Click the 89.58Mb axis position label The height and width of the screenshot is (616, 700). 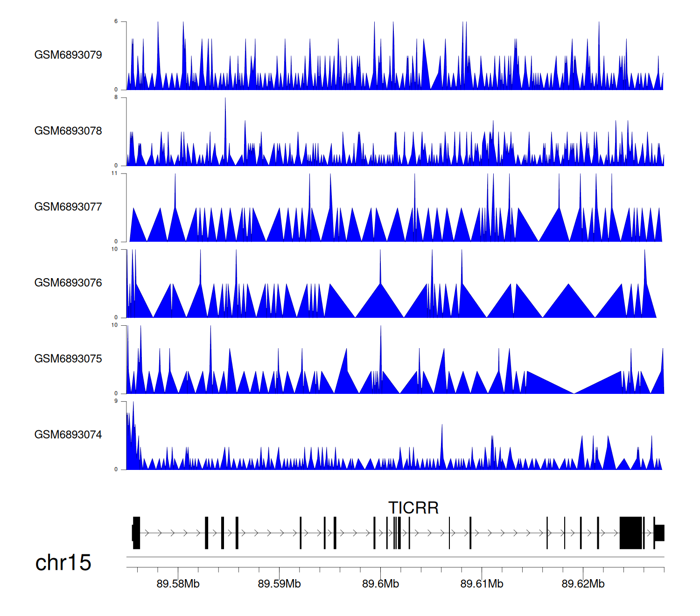click(x=178, y=584)
